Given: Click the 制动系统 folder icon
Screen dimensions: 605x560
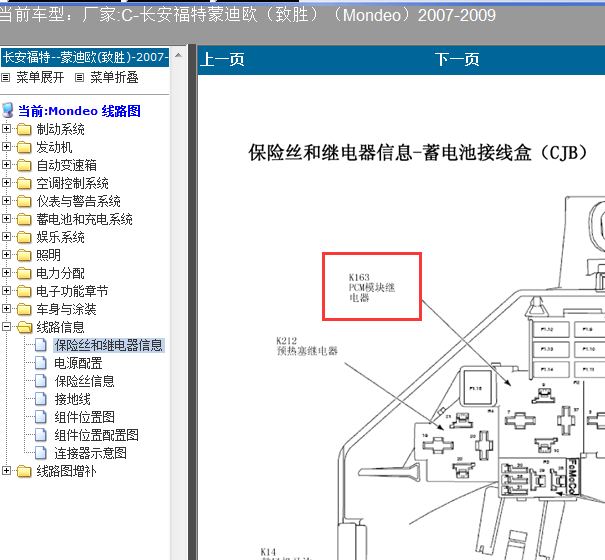Looking at the screenshot, I should [x=24, y=129].
